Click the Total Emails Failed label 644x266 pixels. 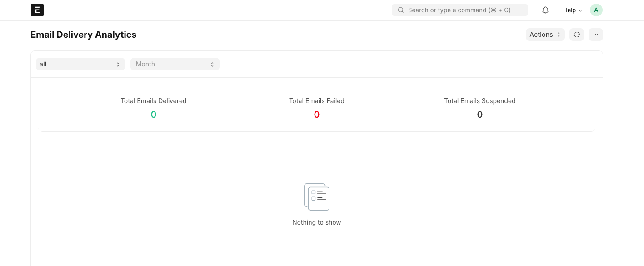317,101
